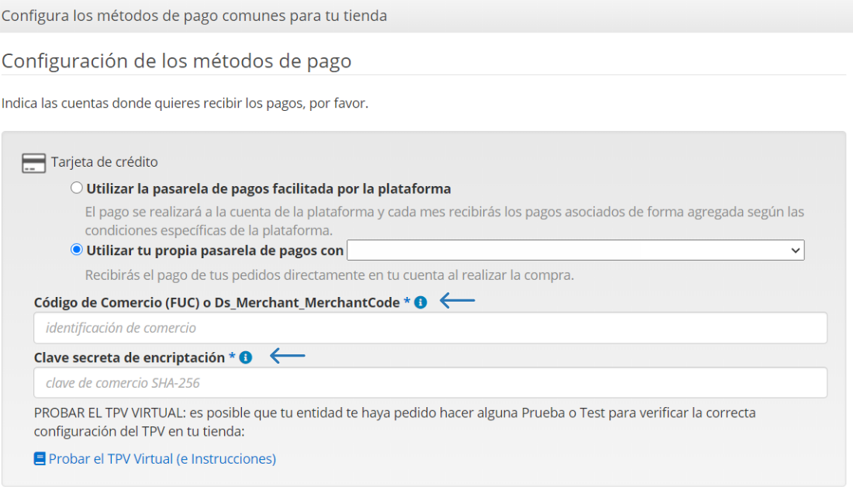Click the dropdown chevron next to pasarela de pagos
The image size is (853, 504).
tap(796, 250)
